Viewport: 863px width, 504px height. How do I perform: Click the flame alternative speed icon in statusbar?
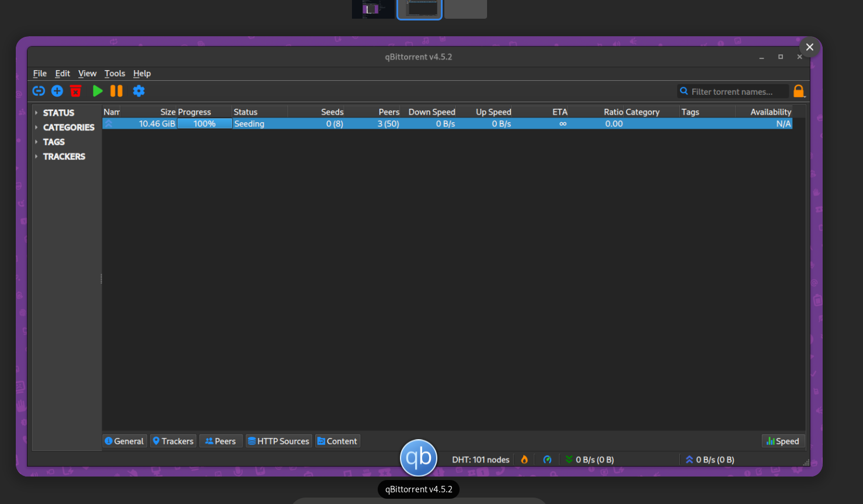click(524, 460)
